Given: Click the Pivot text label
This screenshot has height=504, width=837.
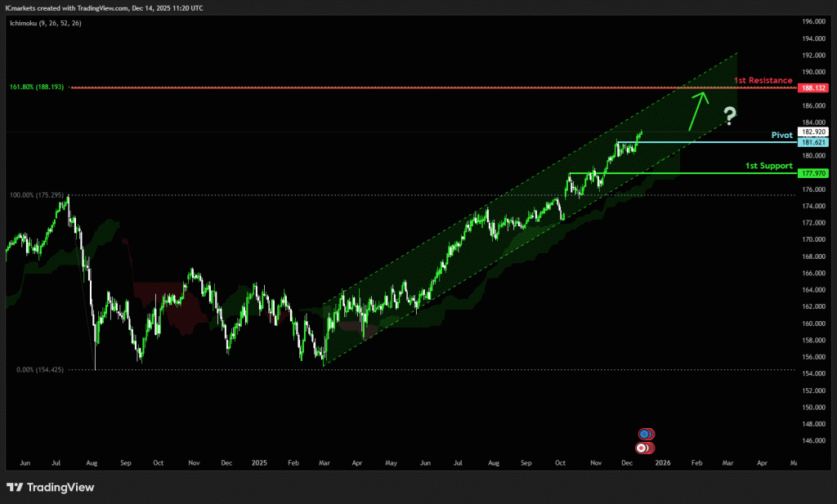Looking at the screenshot, I should 781,134.
